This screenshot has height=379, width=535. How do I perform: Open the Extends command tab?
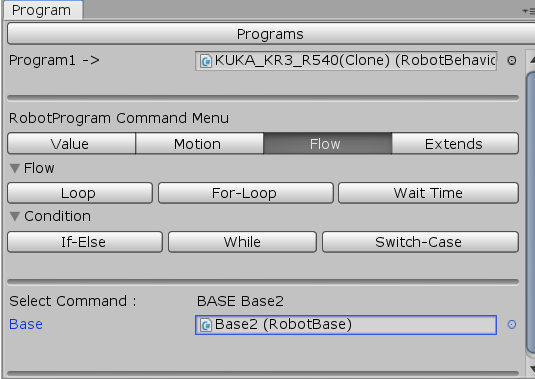(456, 144)
